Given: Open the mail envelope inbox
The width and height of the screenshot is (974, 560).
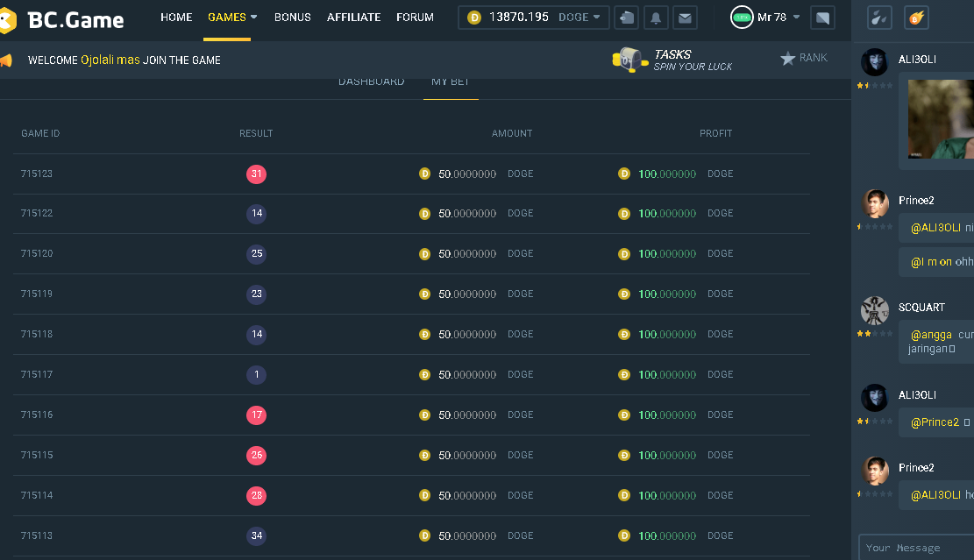Looking at the screenshot, I should point(684,18).
